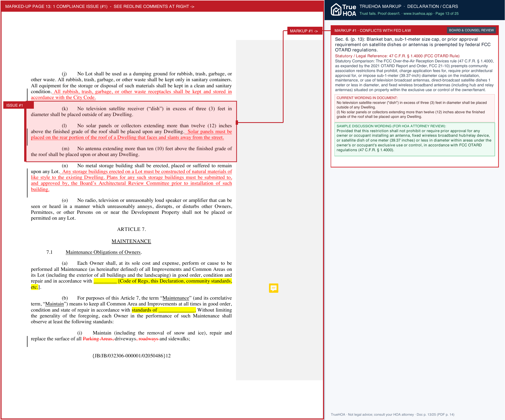Click the TrueHOA house logo icon
The image size is (505, 420).
(336, 10)
